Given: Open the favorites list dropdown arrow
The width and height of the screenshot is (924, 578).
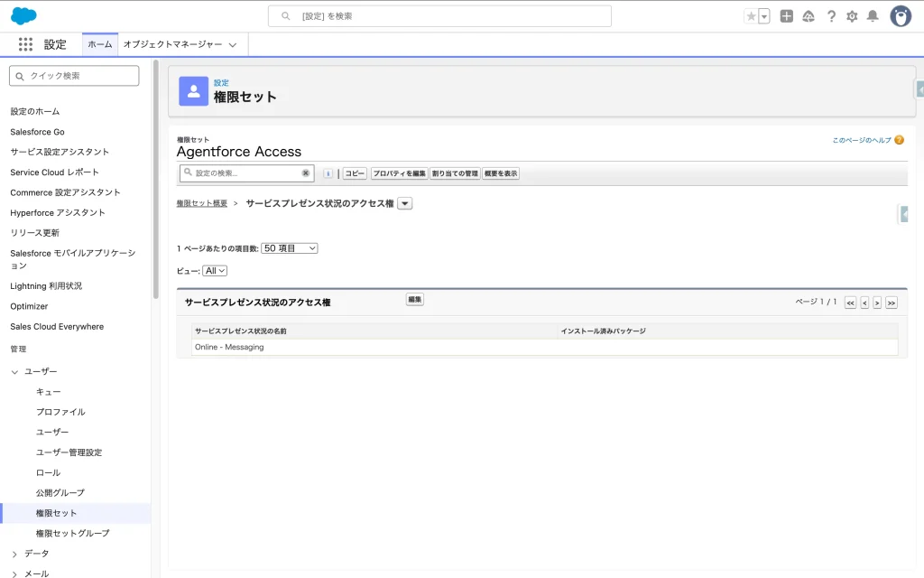Looking at the screenshot, I should pos(764,16).
